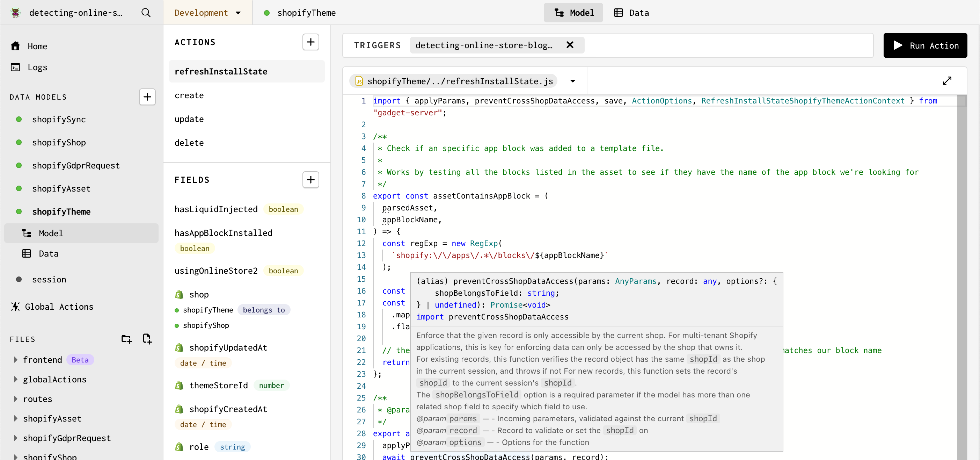Viewport: 980px width, 460px height.
Task: Add a new action with plus
Action: point(310,42)
